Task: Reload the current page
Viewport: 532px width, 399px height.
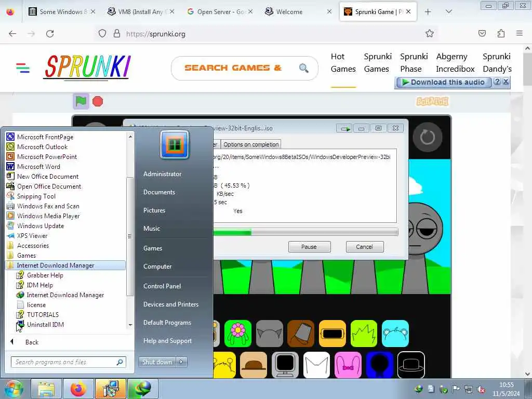Action: 50,34
